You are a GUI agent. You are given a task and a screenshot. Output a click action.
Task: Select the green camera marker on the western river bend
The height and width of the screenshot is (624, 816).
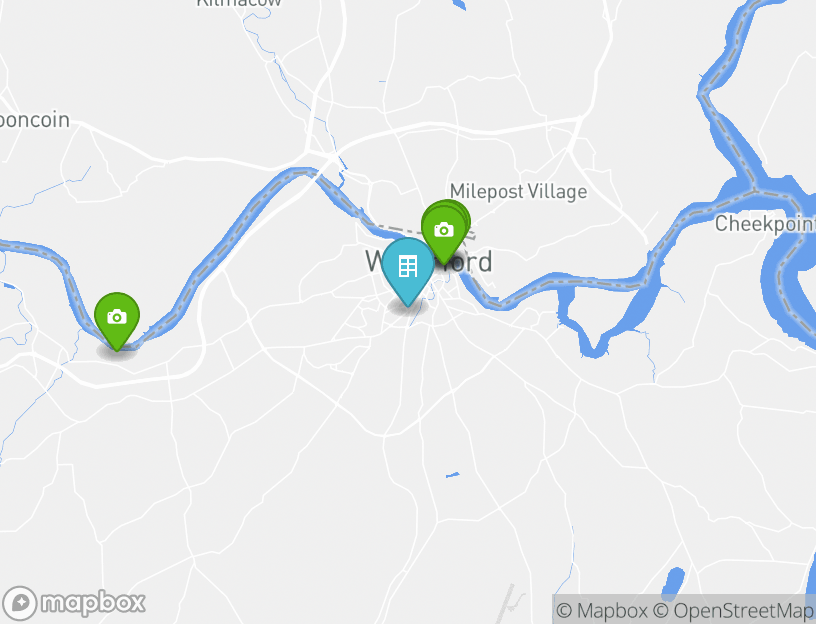point(117,317)
